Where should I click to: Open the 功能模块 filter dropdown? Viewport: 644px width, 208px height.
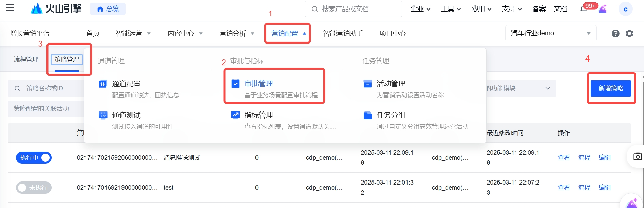521,88
